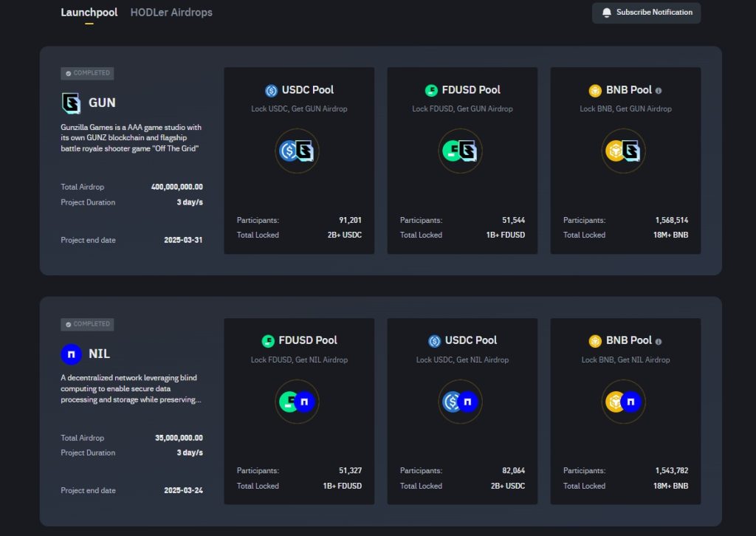Click the Subscribe Notification button
Viewport: 756px width, 536px height.
645,13
